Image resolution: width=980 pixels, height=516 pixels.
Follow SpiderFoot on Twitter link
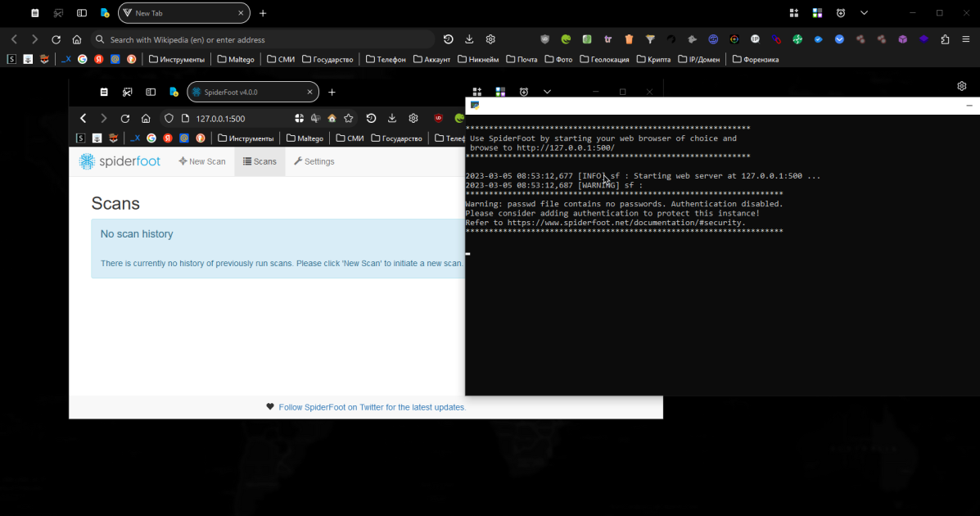click(x=372, y=407)
